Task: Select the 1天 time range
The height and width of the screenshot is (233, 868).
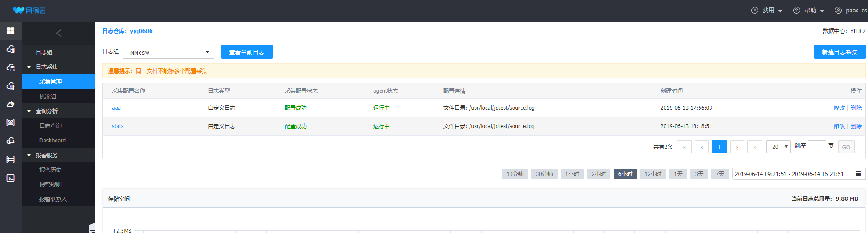Action: click(678, 174)
